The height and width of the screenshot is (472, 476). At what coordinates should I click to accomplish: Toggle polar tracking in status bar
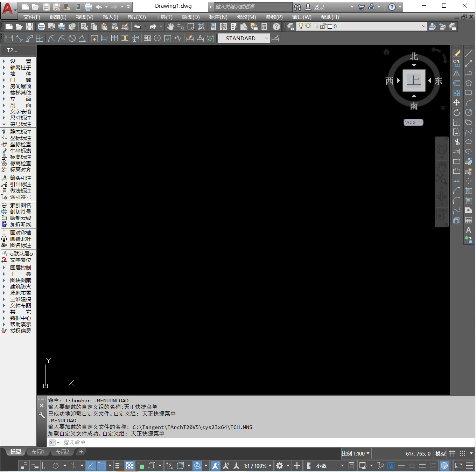(56, 466)
